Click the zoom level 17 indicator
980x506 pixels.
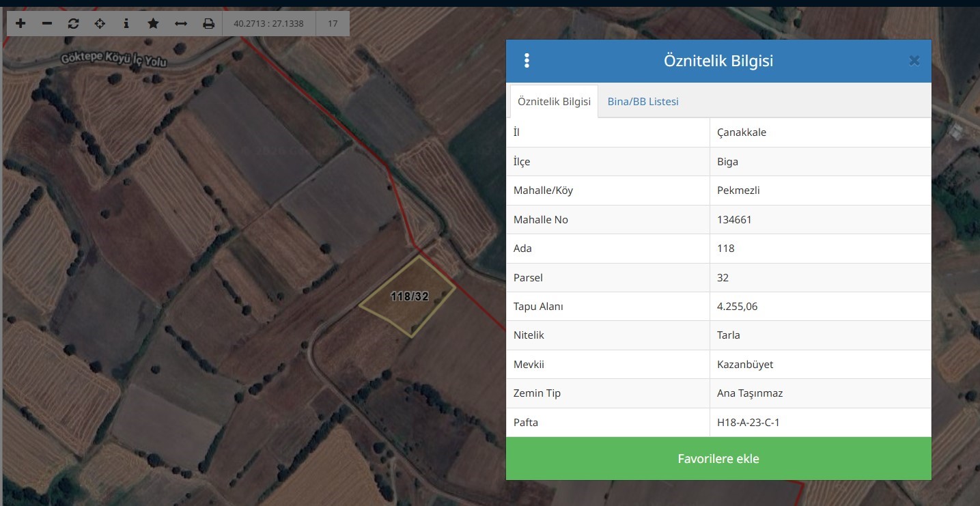click(x=333, y=23)
